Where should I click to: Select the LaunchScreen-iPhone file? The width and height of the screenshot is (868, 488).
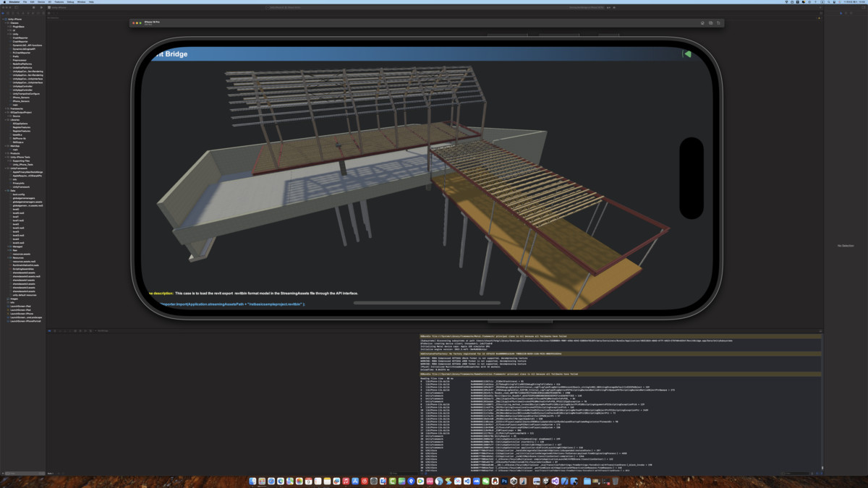(22, 314)
